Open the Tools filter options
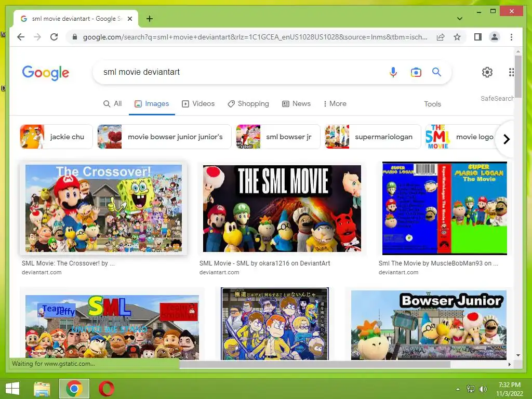 point(432,104)
